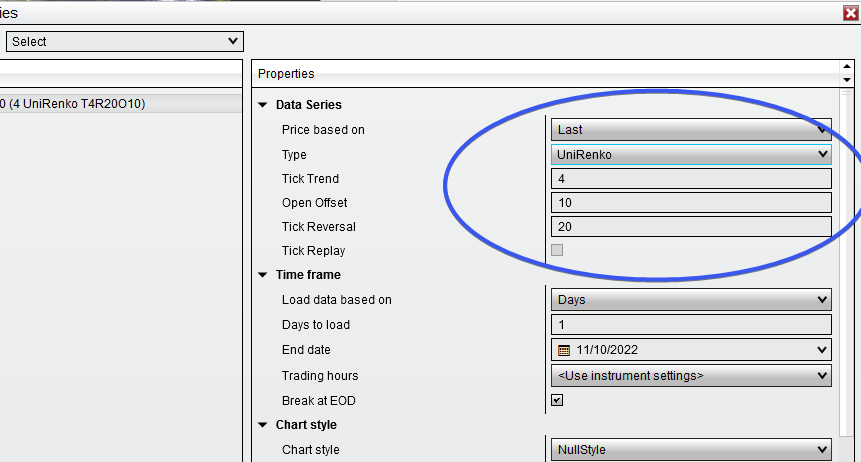861x462 pixels.
Task: Click the Break at EOD label
Action: 318,400
